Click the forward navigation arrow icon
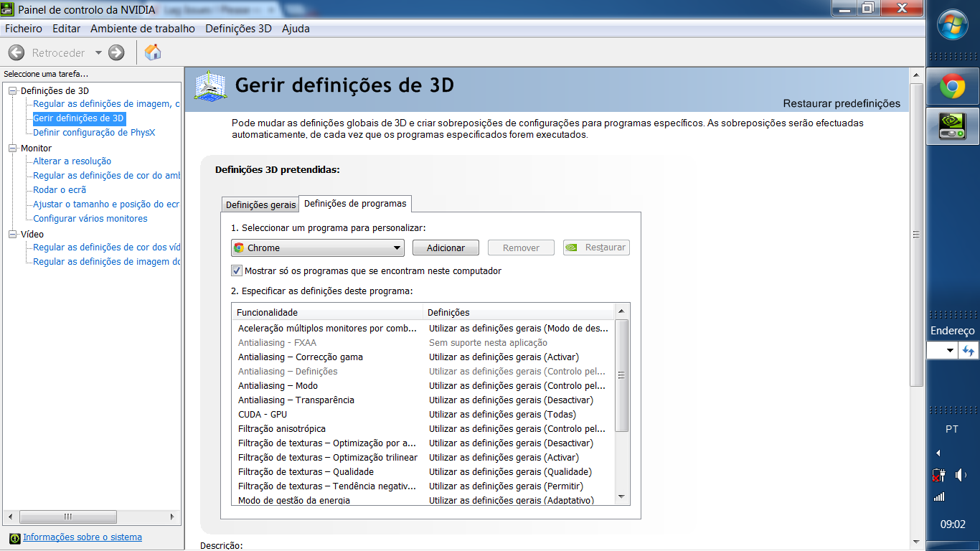 (116, 52)
